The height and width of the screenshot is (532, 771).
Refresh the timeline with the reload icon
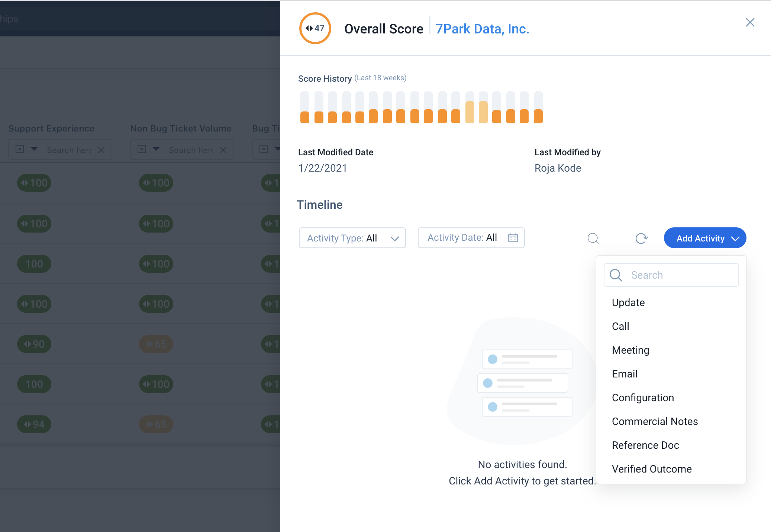click(x=642, y=238)
